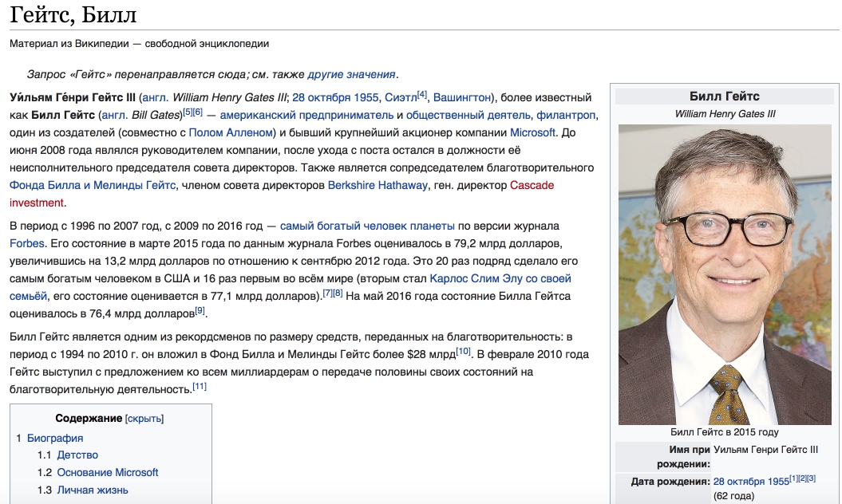Open the «Сиэтл» link
This screenshot has height=504, width=842.
click(400, 97)
